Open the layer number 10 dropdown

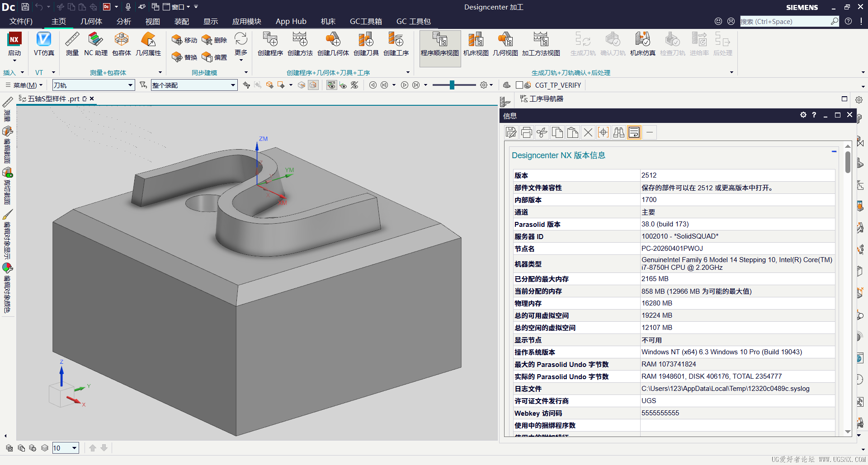tap(66, 448)
